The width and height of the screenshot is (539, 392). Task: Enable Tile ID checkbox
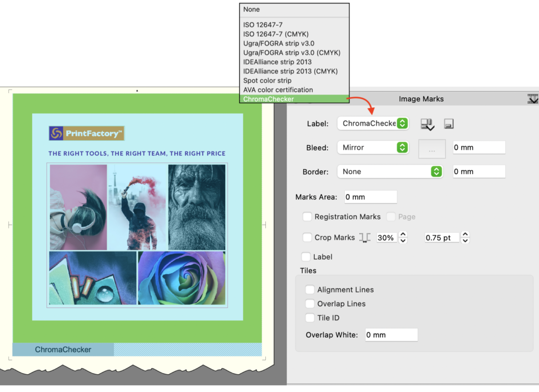tap(310, 318)
